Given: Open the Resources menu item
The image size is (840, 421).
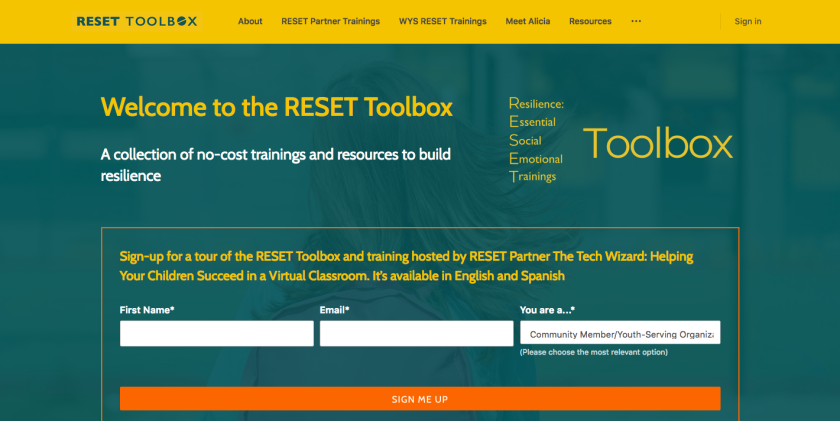Looking at the screenshot, I should (590, 21).
